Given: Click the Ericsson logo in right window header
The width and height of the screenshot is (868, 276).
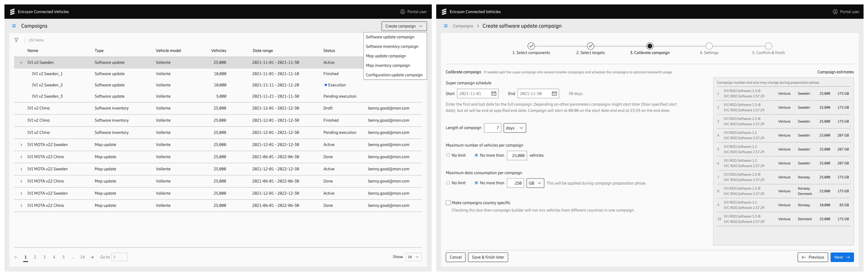Looking at the screenshot, I should [444, 12].
